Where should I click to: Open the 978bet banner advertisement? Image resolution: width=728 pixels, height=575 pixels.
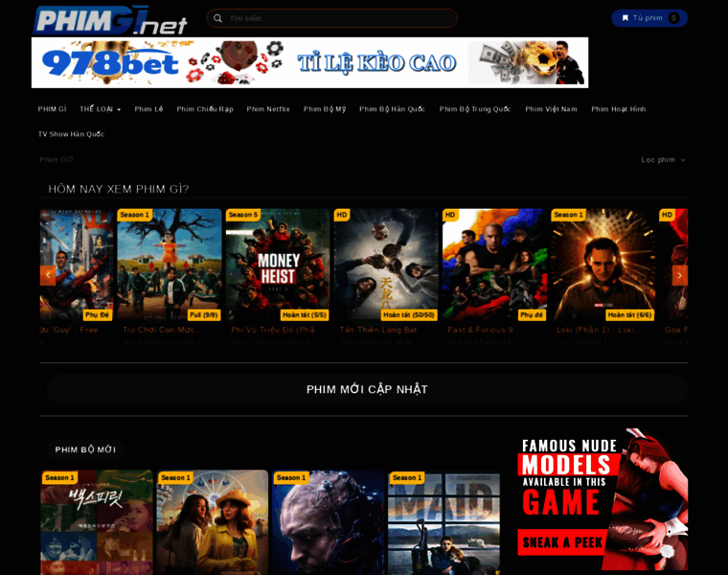[x=309, y=62]
